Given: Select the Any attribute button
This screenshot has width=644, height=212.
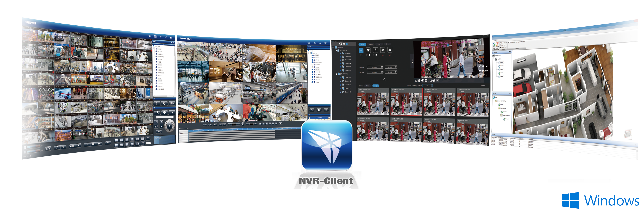Looking at the screenshot, I should (361, 50).
